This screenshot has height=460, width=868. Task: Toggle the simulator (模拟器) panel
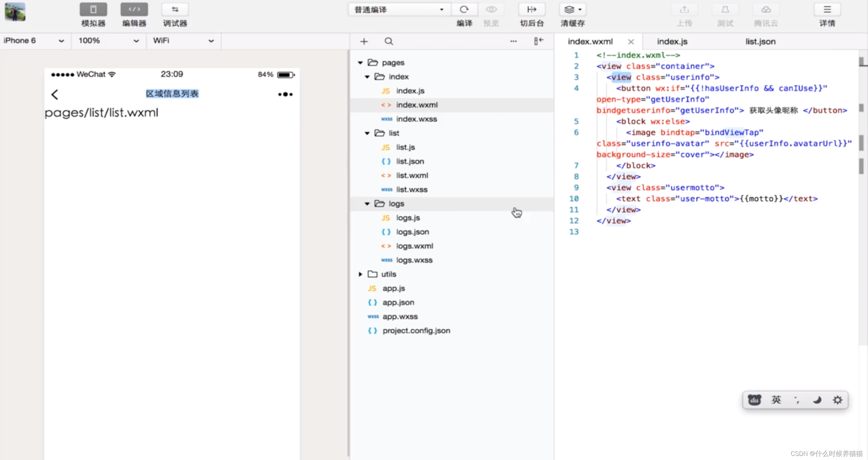93,10
